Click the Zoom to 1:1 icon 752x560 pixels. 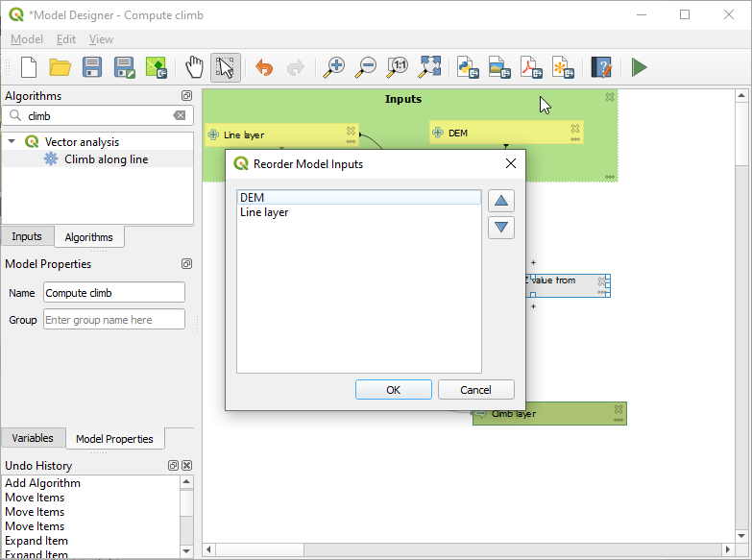tap(397, 67)
